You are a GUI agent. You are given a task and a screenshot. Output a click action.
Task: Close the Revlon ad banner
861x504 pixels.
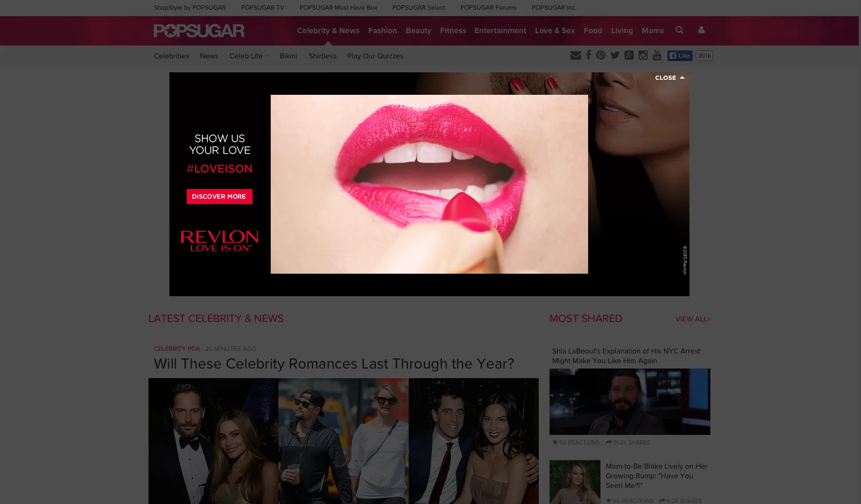(670, 78)
